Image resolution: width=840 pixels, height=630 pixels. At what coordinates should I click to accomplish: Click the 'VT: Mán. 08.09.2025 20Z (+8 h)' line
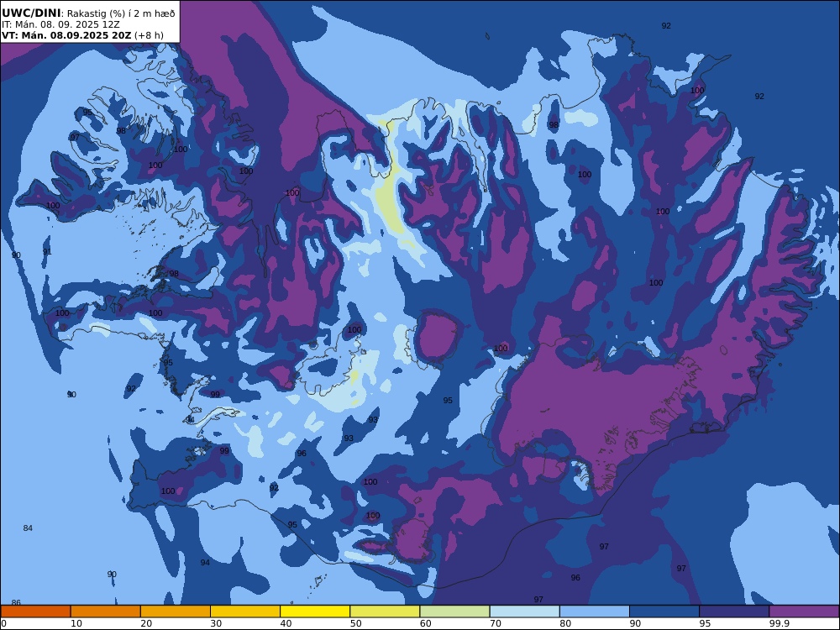click(82, 35)
